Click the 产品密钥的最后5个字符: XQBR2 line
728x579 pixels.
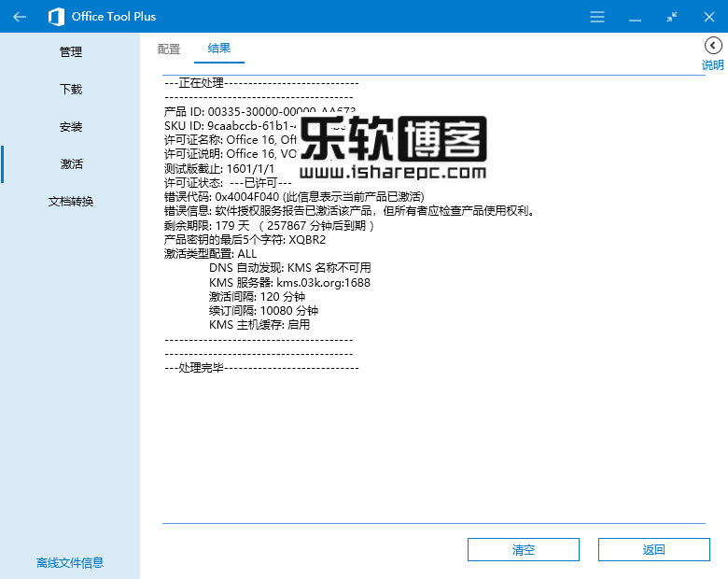point(245,240)
